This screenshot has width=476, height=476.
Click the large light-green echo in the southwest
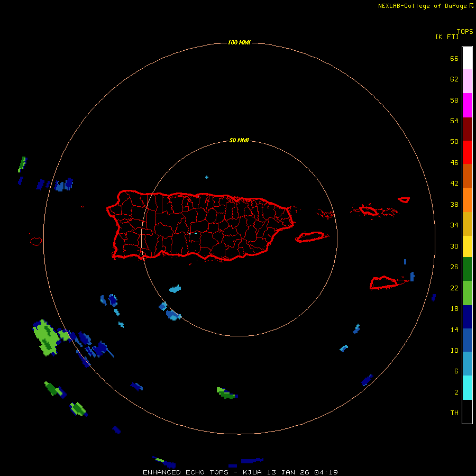pyautogui.click(x=46, y=337)
